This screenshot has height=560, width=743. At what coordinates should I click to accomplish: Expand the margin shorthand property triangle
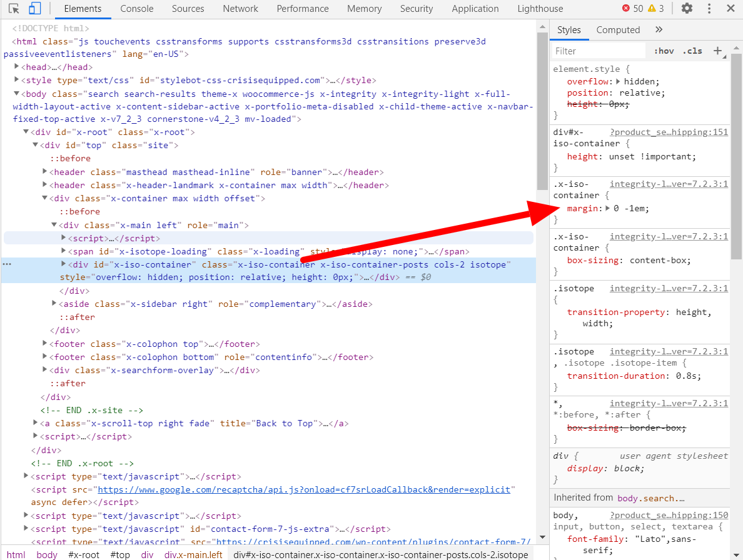pyautogui.click(x=607, y=208)
